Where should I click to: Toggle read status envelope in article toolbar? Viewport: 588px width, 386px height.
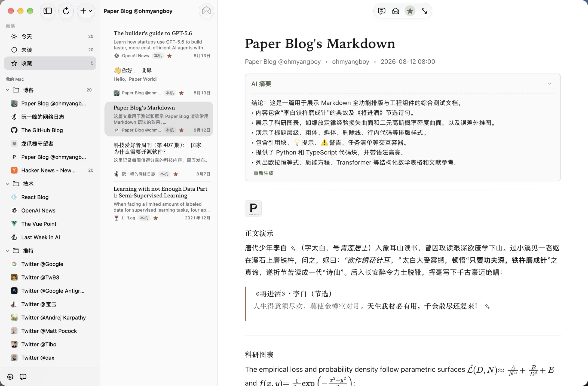(x=396, y=11)
